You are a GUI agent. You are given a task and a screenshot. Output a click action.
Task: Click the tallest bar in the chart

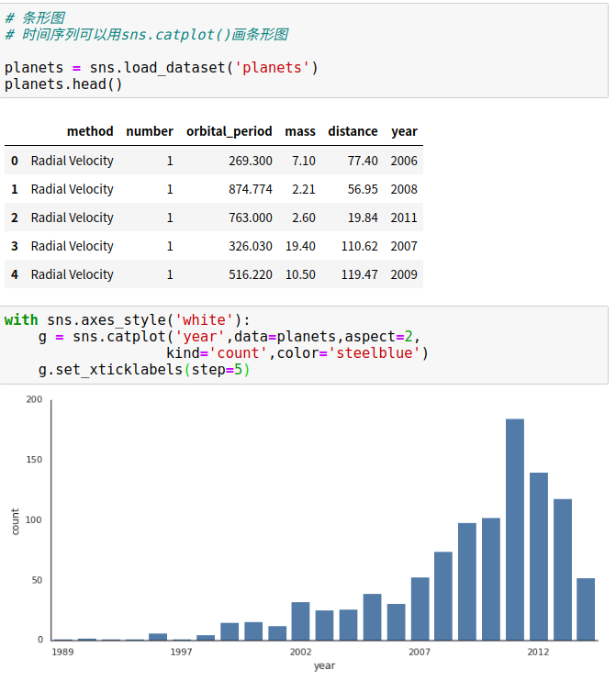tap(515, 530)
